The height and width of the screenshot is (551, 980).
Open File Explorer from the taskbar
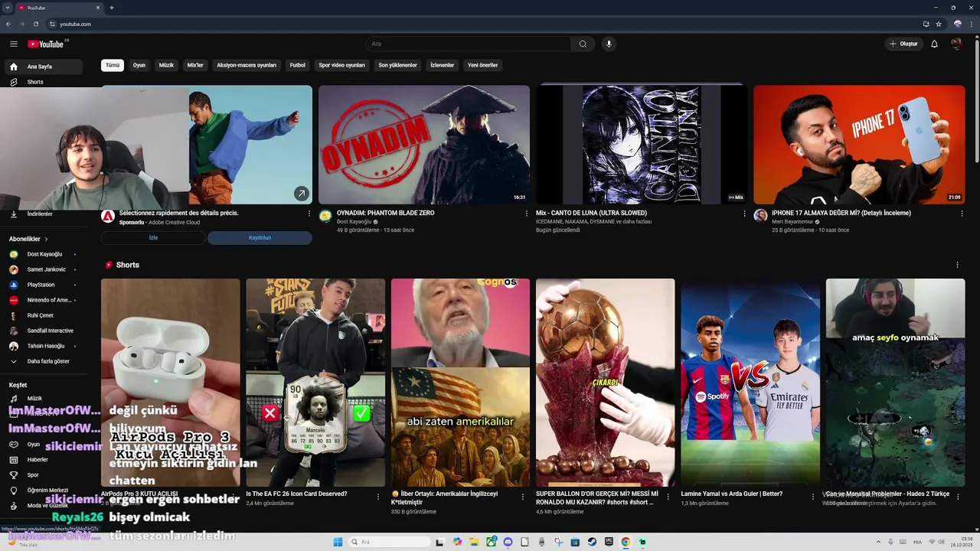[x=474, y=542]
